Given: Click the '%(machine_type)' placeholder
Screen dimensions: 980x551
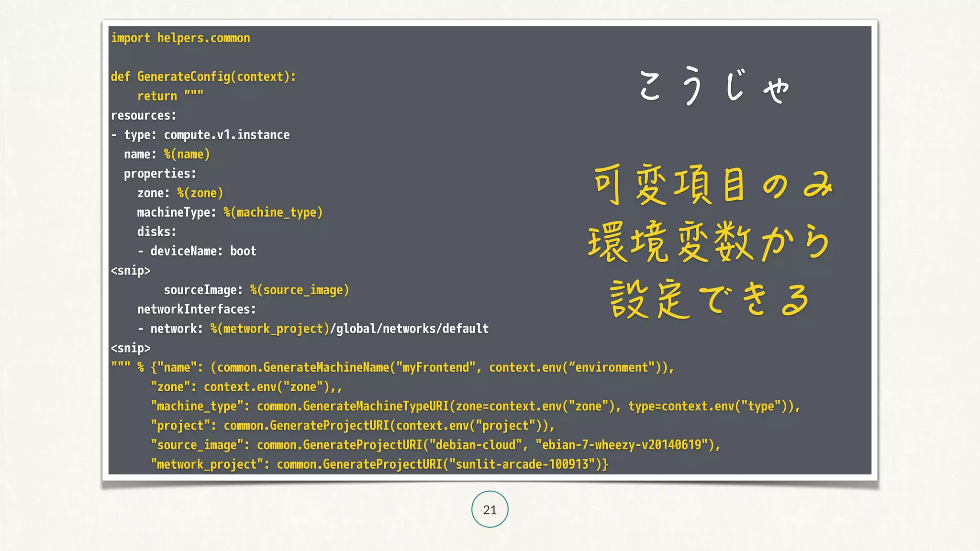Looking at the screenshot, I should (x=273, y=212).
